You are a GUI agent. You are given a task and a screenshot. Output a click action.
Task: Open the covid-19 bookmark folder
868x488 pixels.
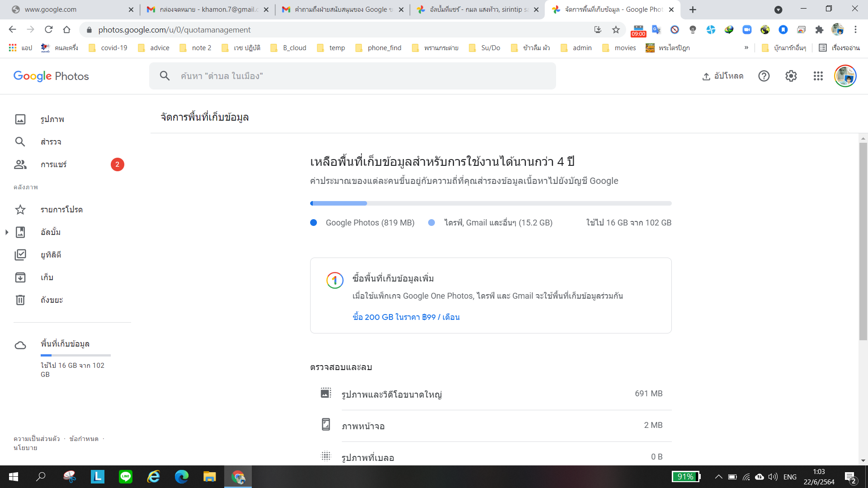[x=108, y=48]
